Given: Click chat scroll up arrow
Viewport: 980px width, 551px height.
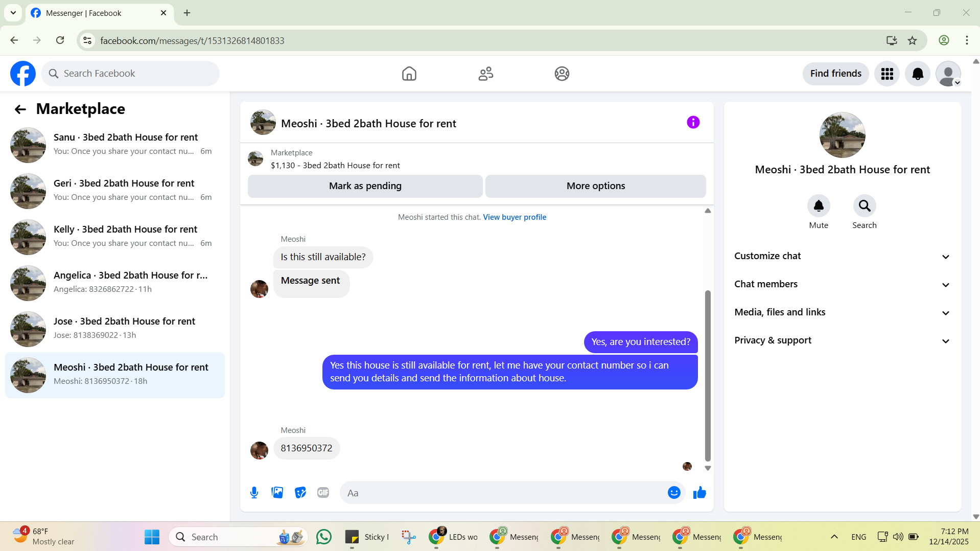Looking at the screenshot, I should point(708,211).
